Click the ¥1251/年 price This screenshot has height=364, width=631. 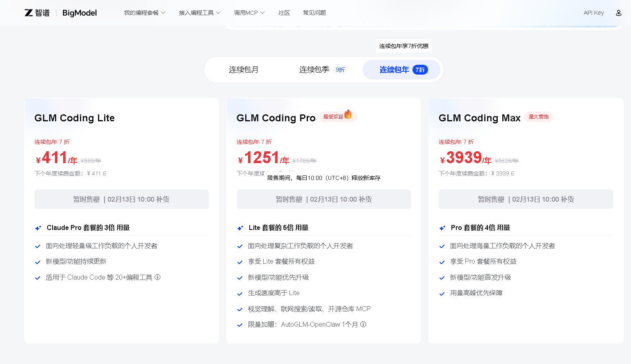(264, 158)
